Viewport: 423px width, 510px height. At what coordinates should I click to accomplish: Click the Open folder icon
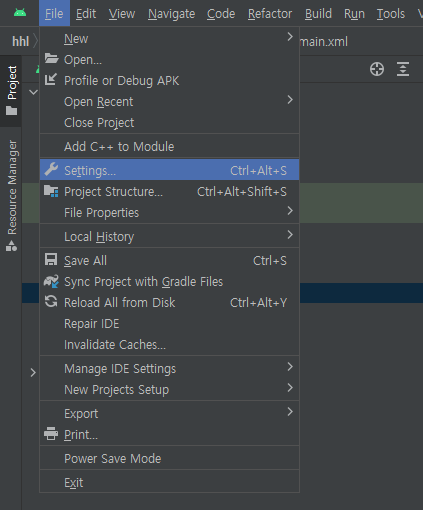pyautogui.click(x=51, y=59)
